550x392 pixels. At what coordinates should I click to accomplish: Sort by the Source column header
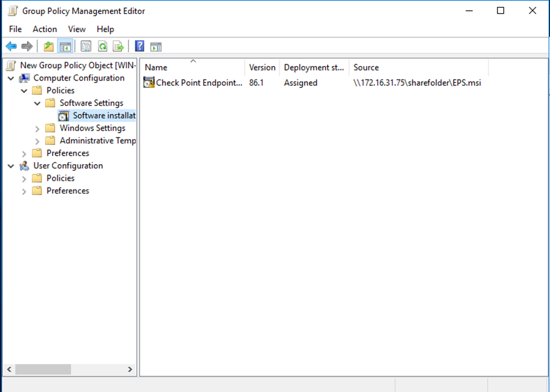419,67
